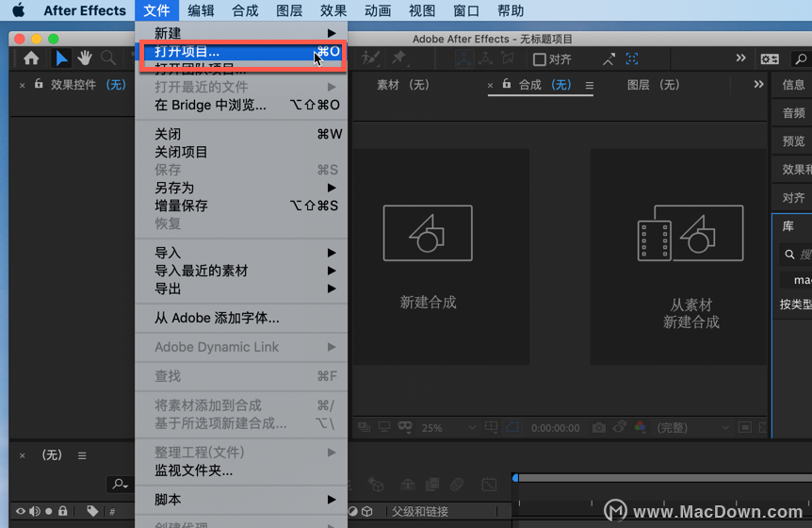The image size is (812, 528).
Task: Expand the 新建 submenu
Action: (241, 33)
